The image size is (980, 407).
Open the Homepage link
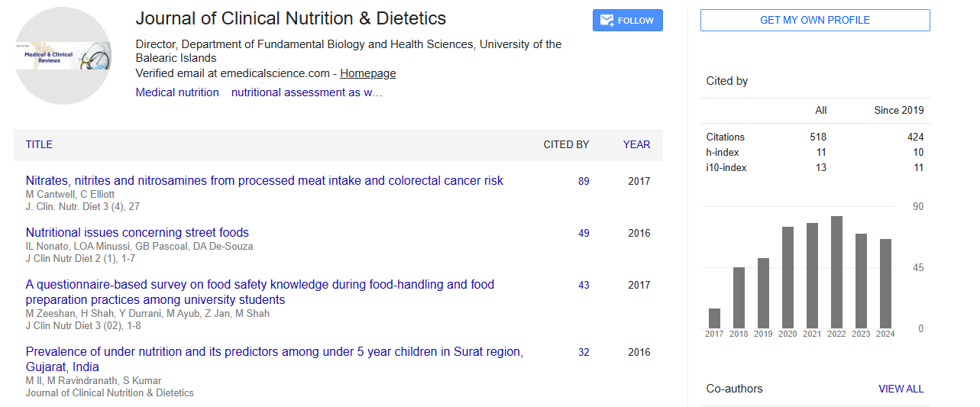point(367,73)
